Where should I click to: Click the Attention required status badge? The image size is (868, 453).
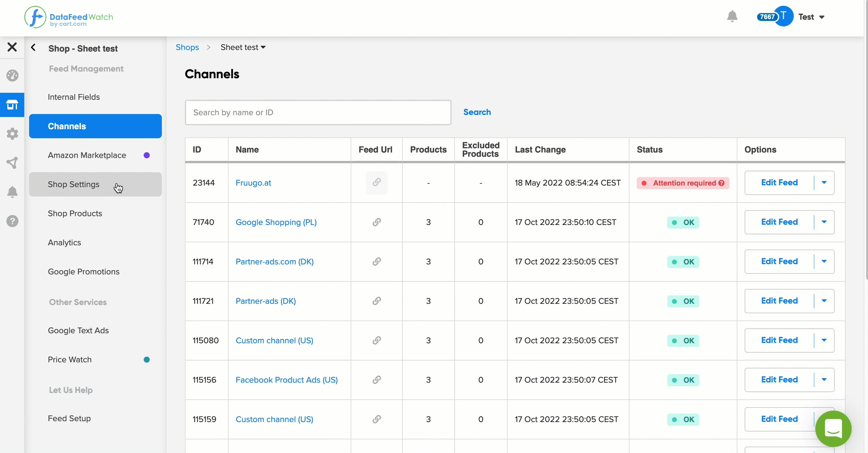(x=683, y=183)
